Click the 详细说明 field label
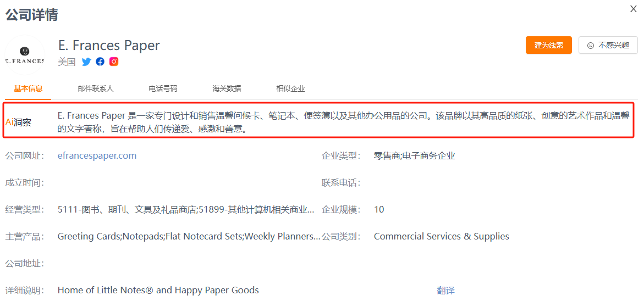 [24, 291]
